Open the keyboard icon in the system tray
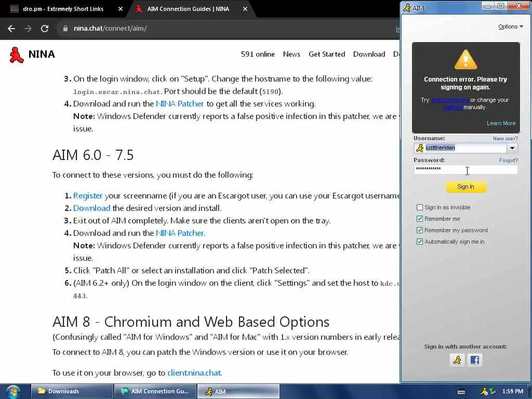532x399 pixels. coord(461,392)
